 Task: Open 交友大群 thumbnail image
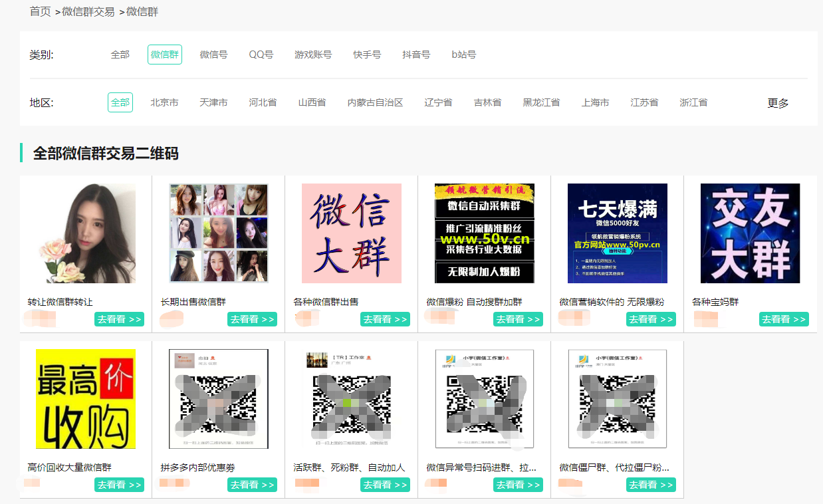point(751,233)
